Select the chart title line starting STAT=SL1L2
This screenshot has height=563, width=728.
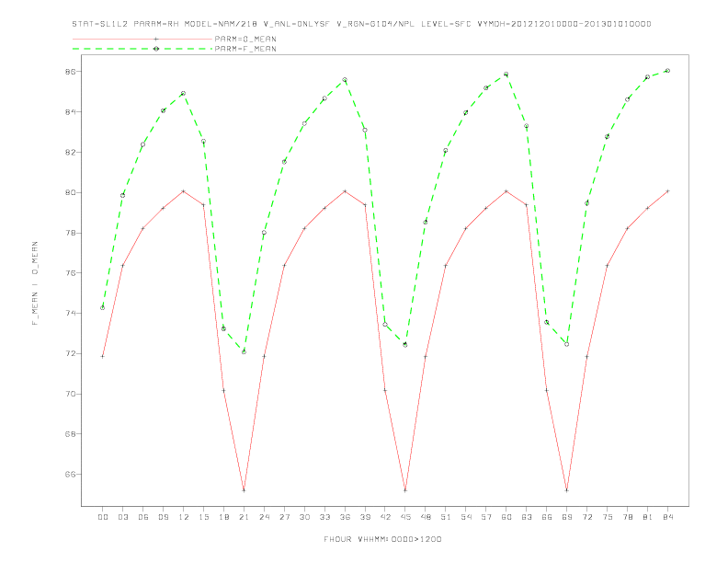click(361, 24)
